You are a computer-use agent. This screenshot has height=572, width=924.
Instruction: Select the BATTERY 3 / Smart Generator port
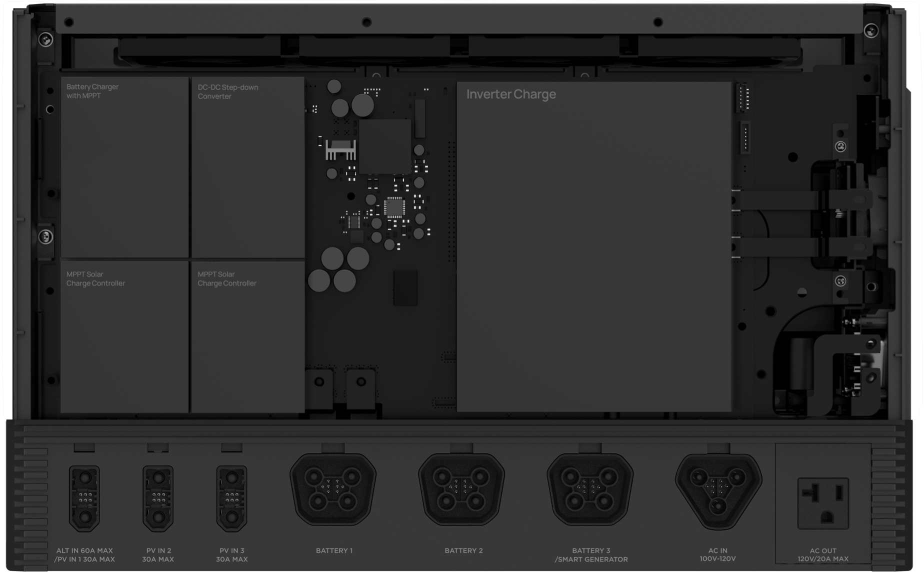point(590,489)
